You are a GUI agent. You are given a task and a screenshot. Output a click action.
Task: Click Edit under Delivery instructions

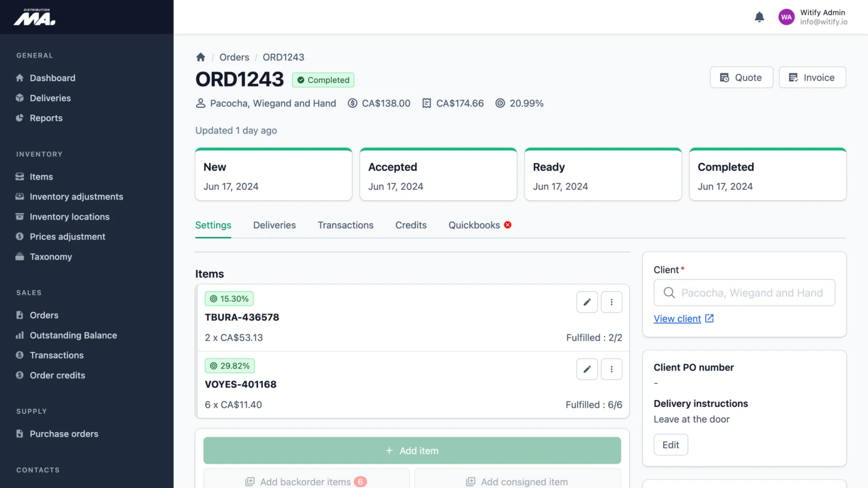coord(671,445)
